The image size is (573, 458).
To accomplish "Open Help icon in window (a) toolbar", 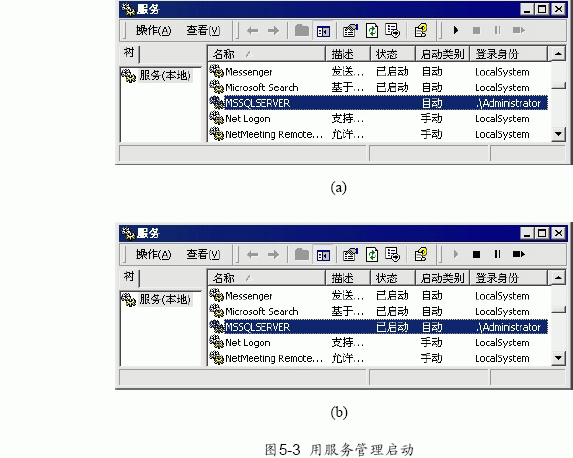I will (421, 31).
